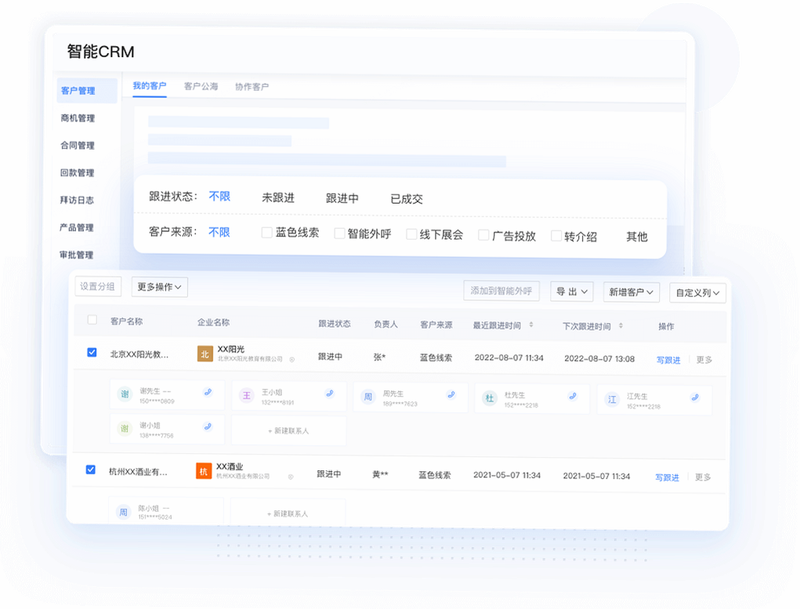
Task: Open the 导出 dropdown
Action: pyautogui.click(x=571, y=291)
